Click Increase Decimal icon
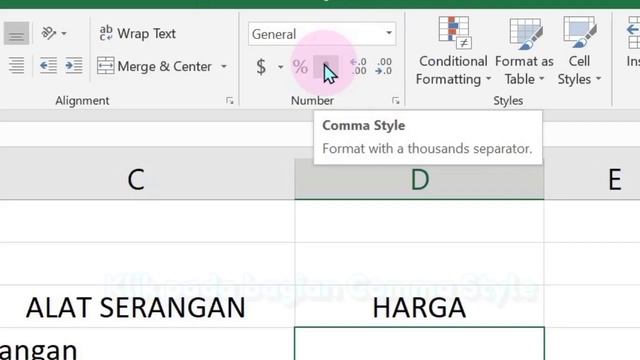640x360 pixels. click(x=358, y=66)
